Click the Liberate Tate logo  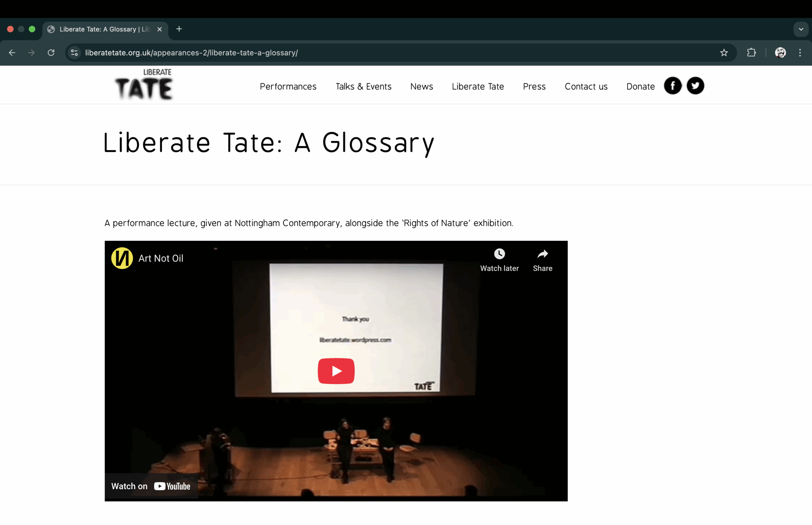tap(144, 85)
